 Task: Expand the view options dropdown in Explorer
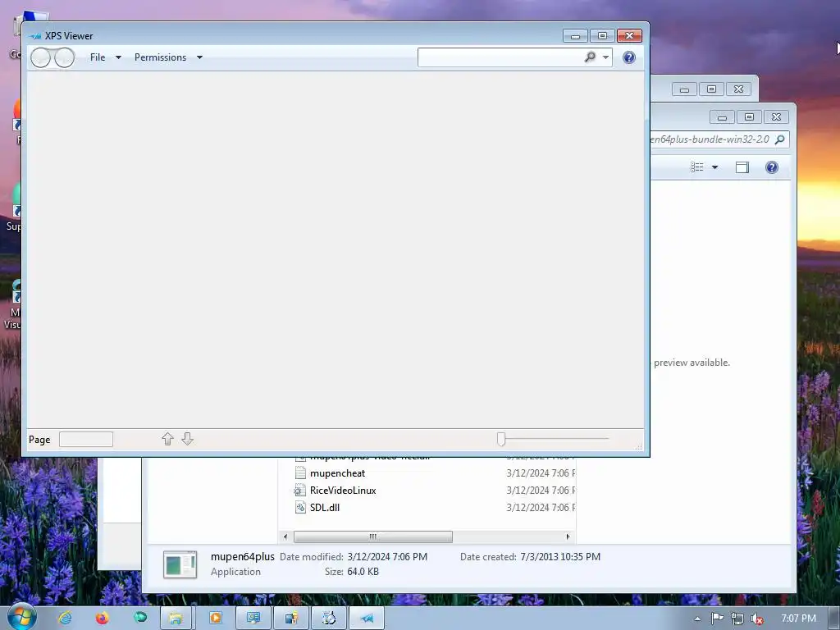click(714, 167)
